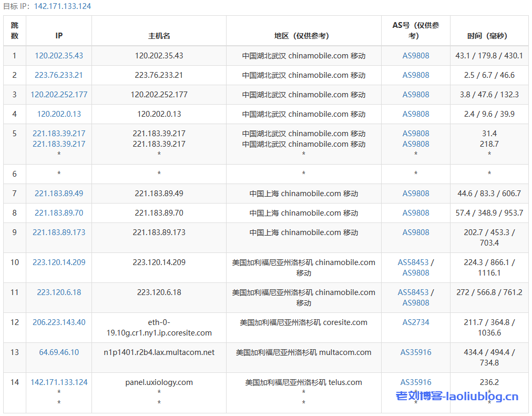Open the AS2734 link for coresite.com hop

415,322
